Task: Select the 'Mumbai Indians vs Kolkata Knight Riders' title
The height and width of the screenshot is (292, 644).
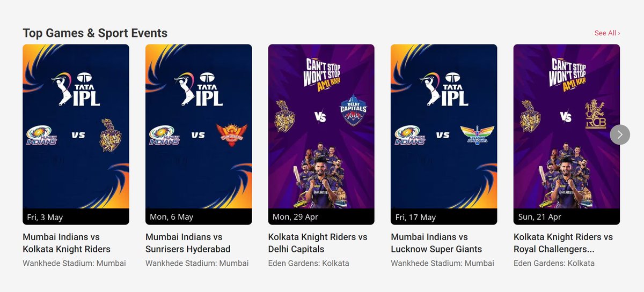Action: tap(67, 243)
